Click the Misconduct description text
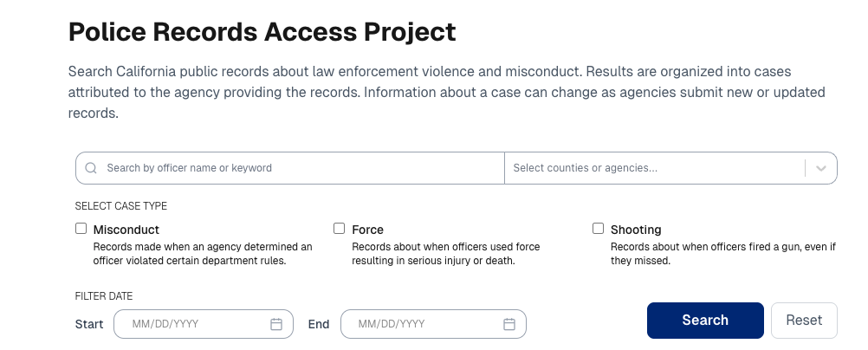This screenshot has height=350, width=868. click(x=202, y=254)
